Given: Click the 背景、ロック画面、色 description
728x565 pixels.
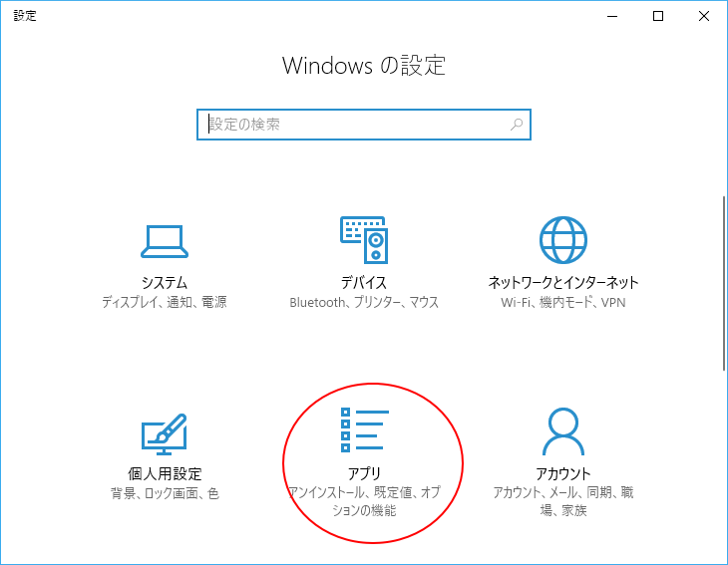Looking at the screenshot, I should click(165, 493).
